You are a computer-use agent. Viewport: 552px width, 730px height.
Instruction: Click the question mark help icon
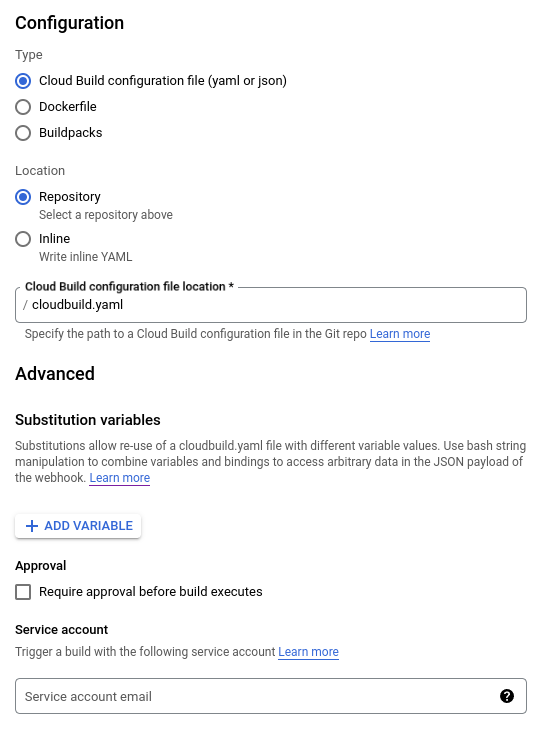coord(507,696)
